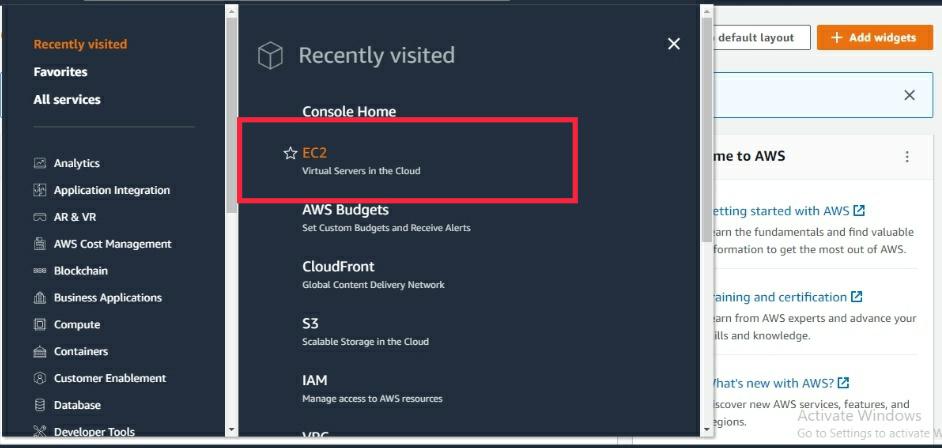Switch to All services view
The width and height of the screenshot is (942, 448).
(67, 100)
